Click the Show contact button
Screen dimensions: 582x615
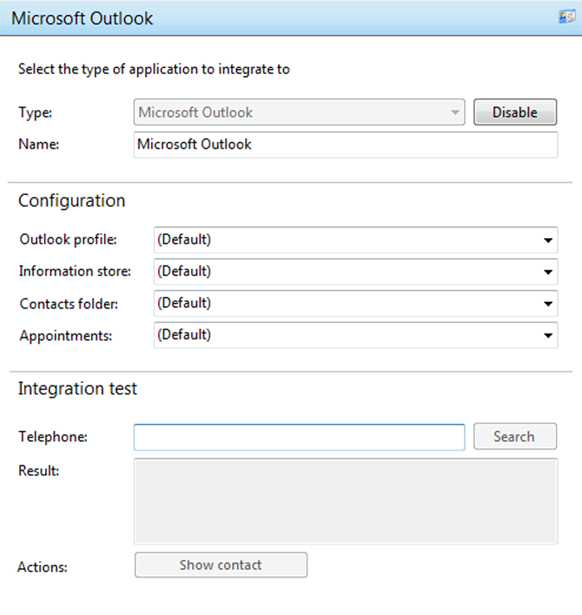[221, 565]
